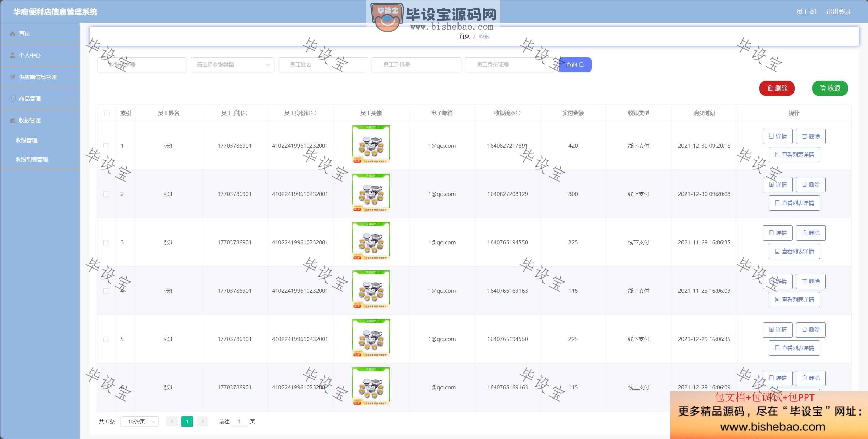Open the 收银列表管理 submenu item
The image size is (868, 439).
(40, 159)
